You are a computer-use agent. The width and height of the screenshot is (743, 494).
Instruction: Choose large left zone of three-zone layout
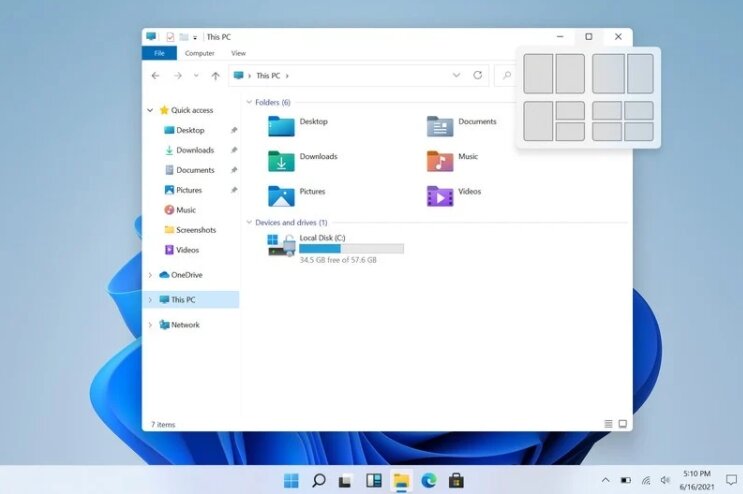[x=538, y=121]
